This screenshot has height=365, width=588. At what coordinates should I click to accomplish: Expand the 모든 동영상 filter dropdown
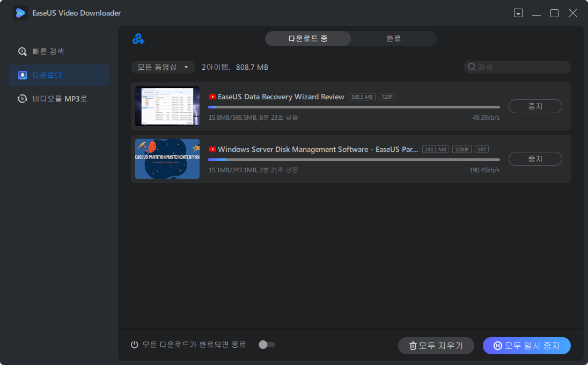tap(163, 67)
